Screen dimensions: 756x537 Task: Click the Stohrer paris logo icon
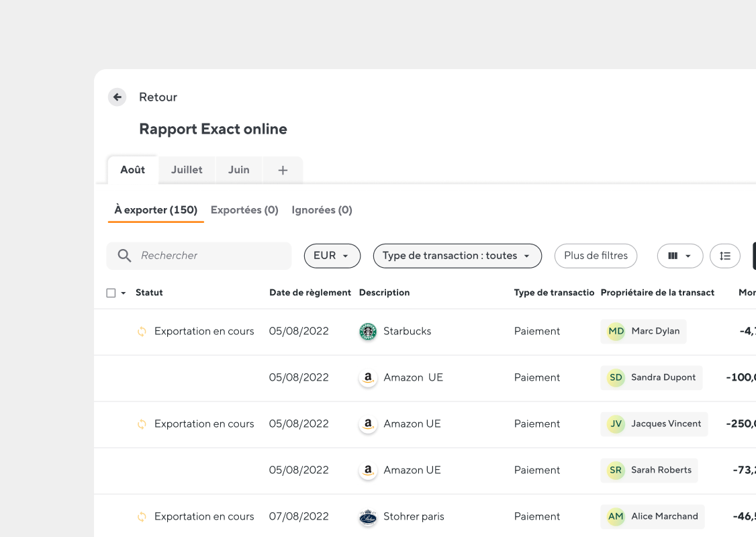pyautogui.click(x=368, y=517)
